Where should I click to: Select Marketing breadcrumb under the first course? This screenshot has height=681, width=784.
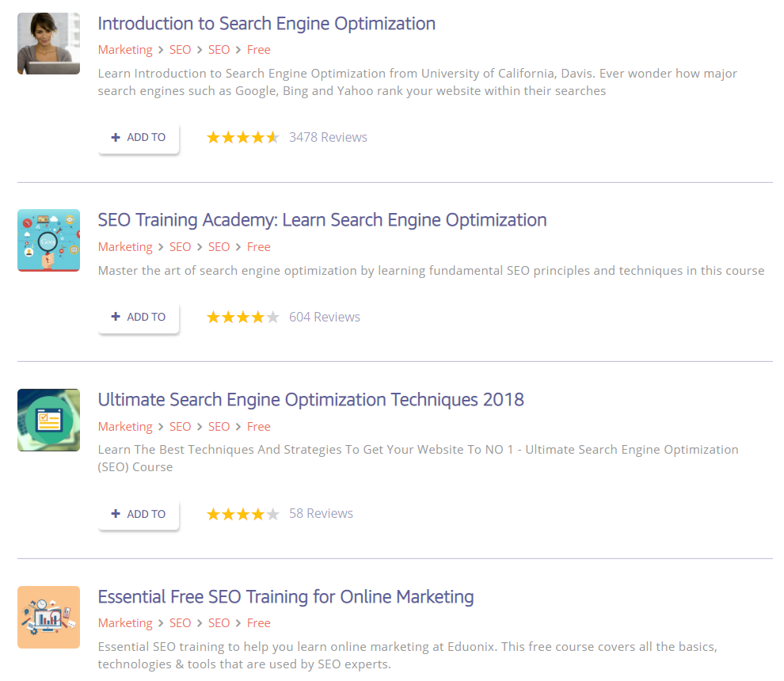[x=125, y=50]
